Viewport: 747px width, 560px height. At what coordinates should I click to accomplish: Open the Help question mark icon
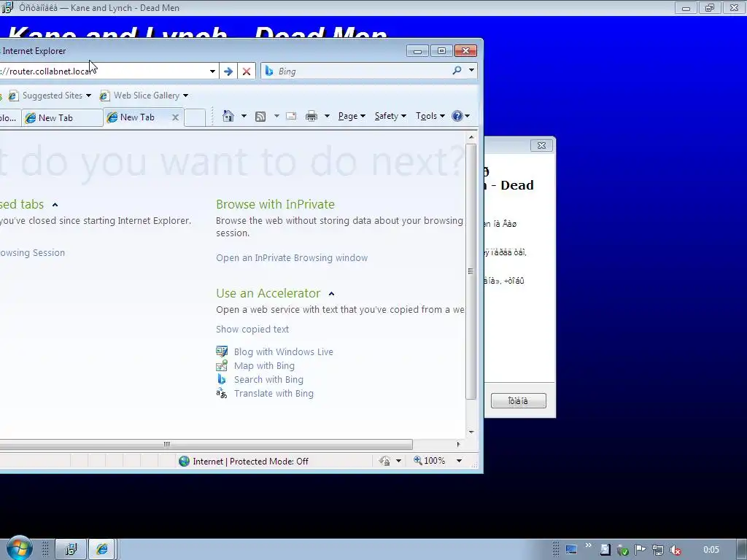(x=457, y=116)
